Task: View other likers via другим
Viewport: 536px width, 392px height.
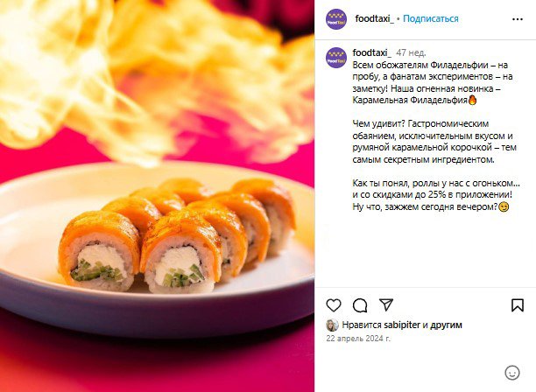Action: (x=446, y=325)
